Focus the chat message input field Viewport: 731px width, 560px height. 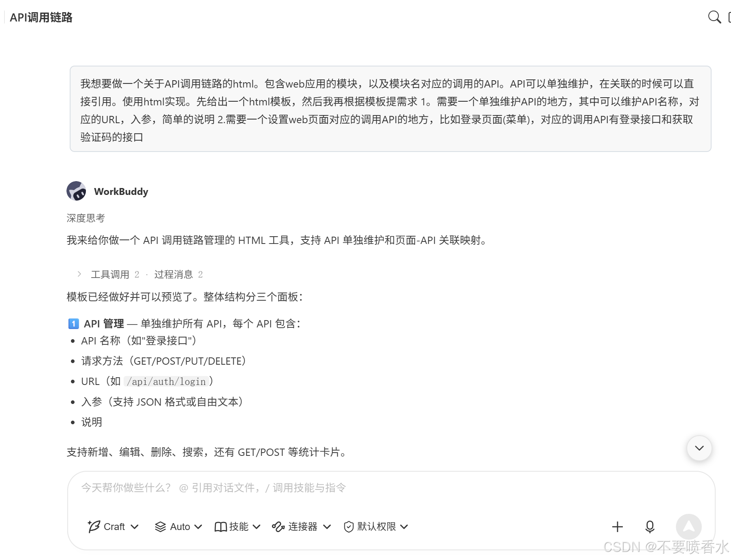pos(391,488)
